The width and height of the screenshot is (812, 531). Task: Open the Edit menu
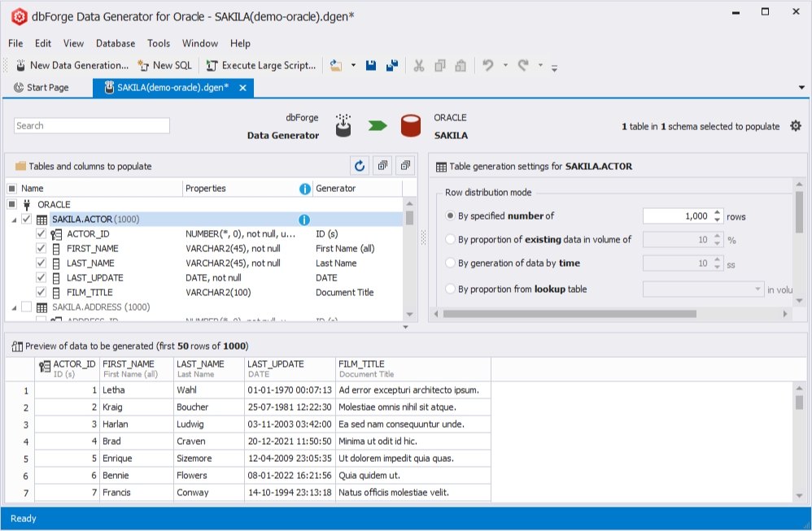pos(43,43)
